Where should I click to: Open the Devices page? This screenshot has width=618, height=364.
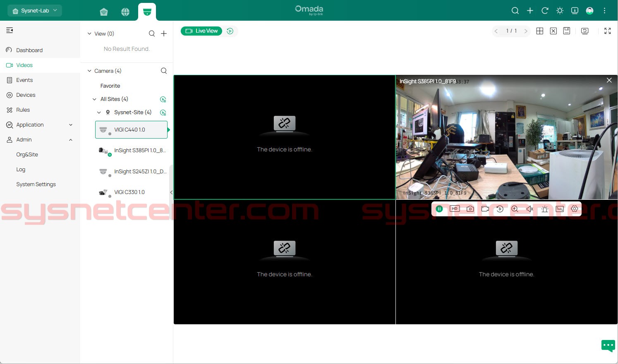point(26,95)
